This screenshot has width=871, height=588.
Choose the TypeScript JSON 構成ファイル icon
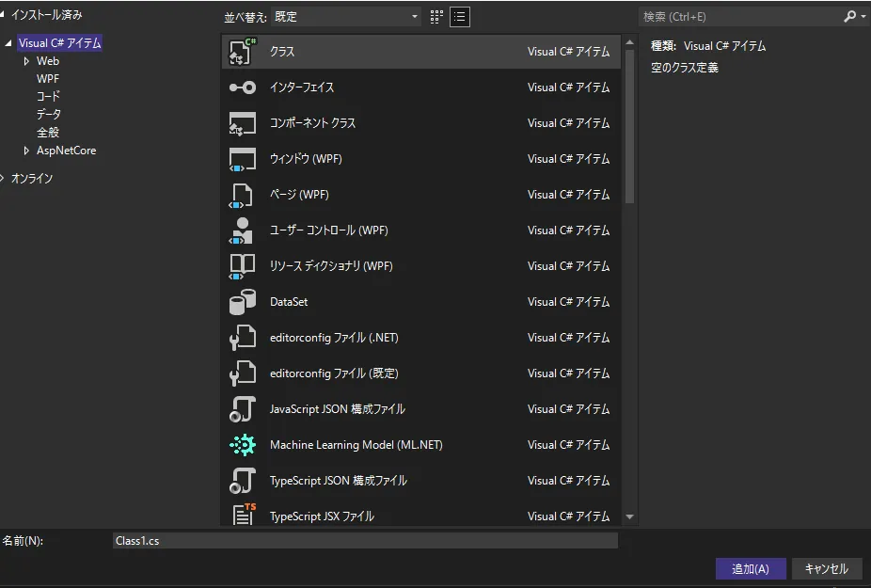(x=243, y=481)
